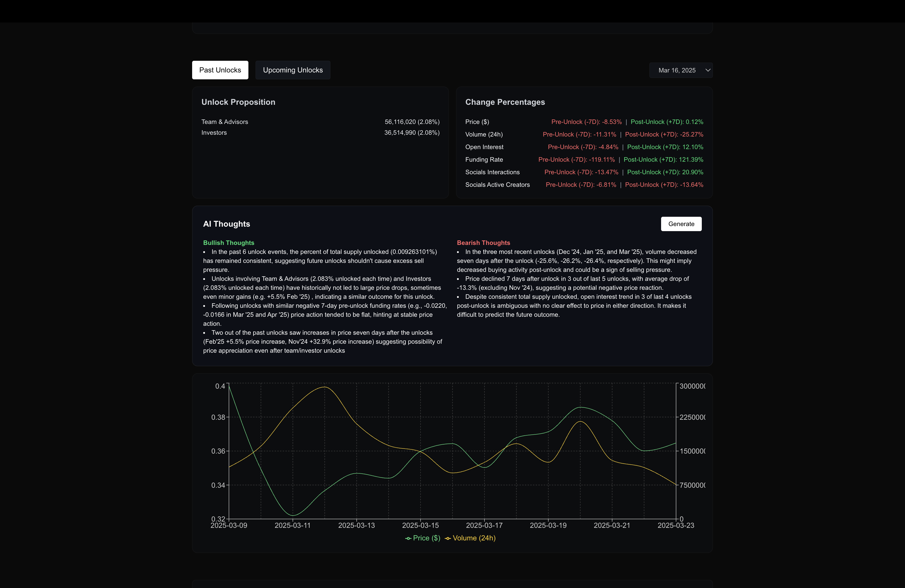Toggle the Price ($) series in chart legend
The height and width of the screenshot is (588, 905).
point(426,538)
